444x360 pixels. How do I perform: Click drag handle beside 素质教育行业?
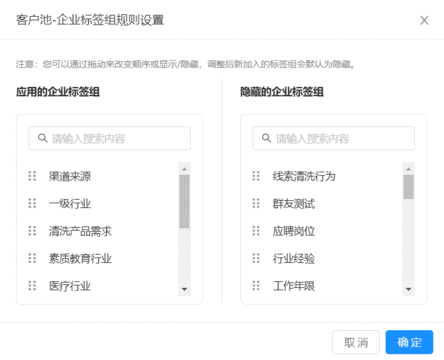[32, 258]
